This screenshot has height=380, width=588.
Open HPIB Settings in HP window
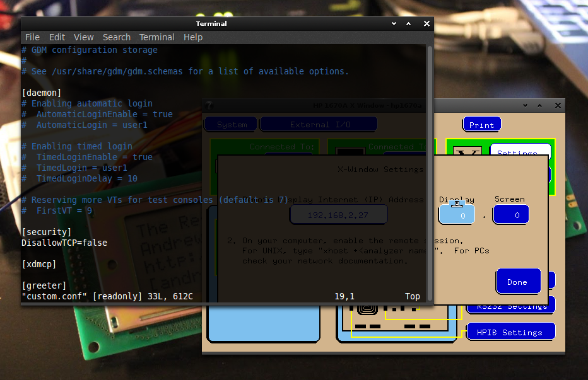510,332
